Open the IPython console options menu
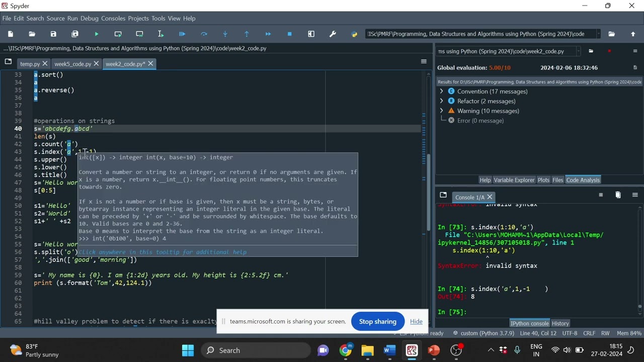Viewport: 644px width, 362px height. point(635,195)
